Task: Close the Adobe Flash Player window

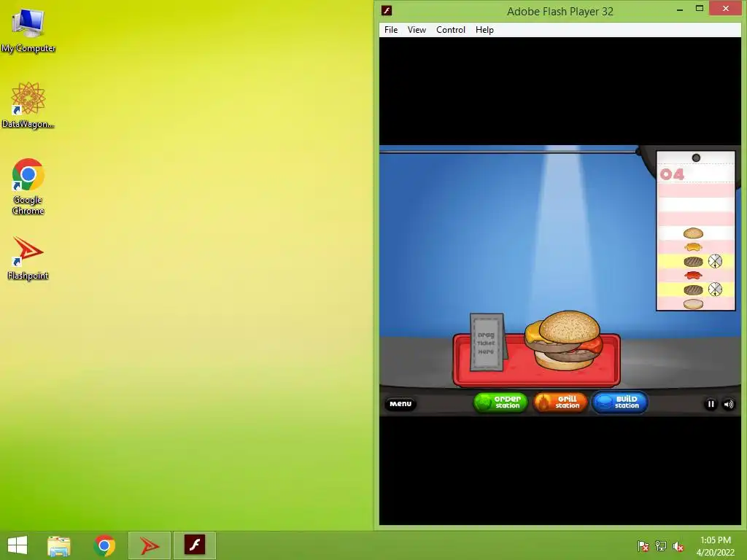Action: pyautogui.click(x=726, y=9)
